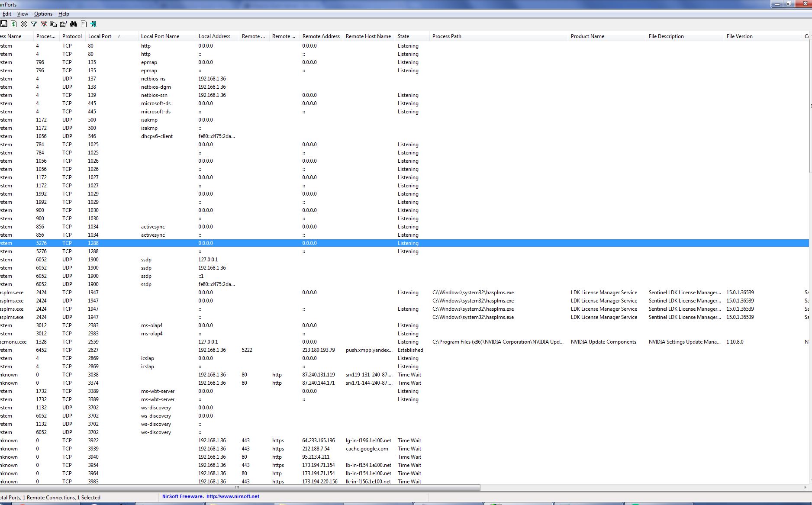Click the horizontal scrollbar right arrow

[805, 487]
